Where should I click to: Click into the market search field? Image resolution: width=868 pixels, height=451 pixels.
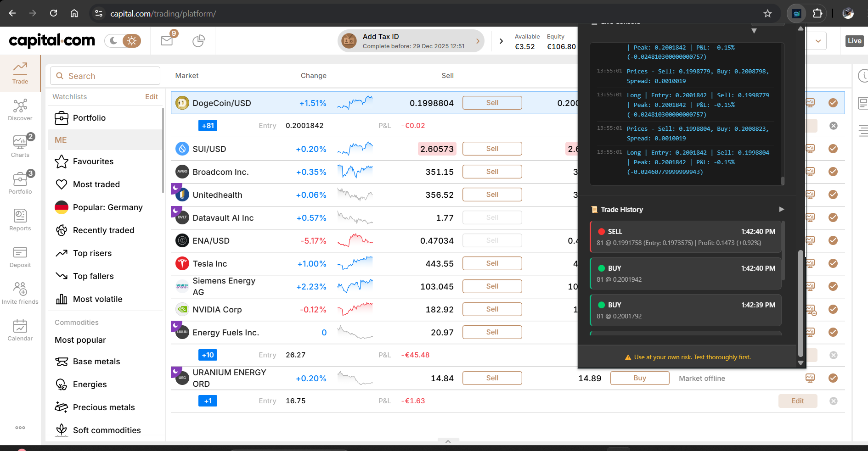[105, 75]
